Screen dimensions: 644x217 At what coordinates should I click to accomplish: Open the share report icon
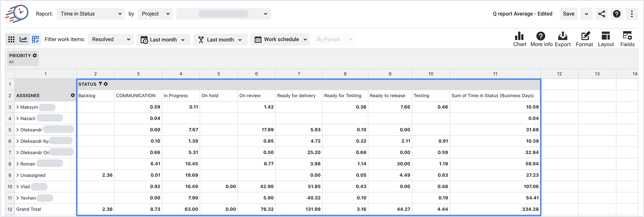(x=602, y=14)
